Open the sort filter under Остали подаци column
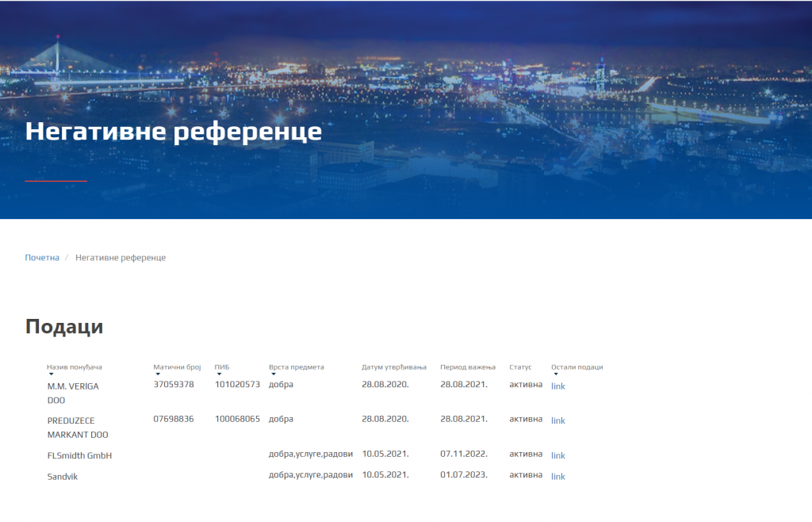This screenshot has width=812, height=522. click(554, 375)
